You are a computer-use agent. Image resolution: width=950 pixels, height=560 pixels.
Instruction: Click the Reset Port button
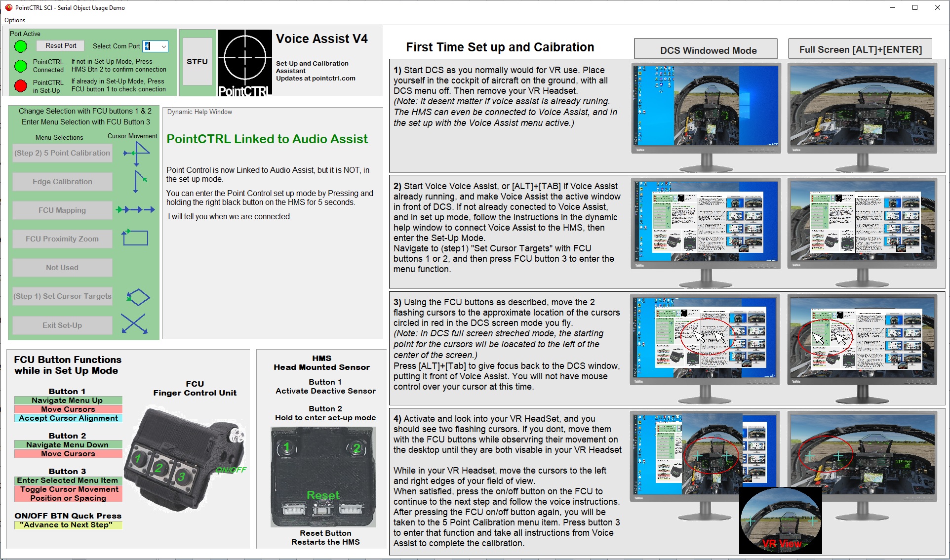61,46
